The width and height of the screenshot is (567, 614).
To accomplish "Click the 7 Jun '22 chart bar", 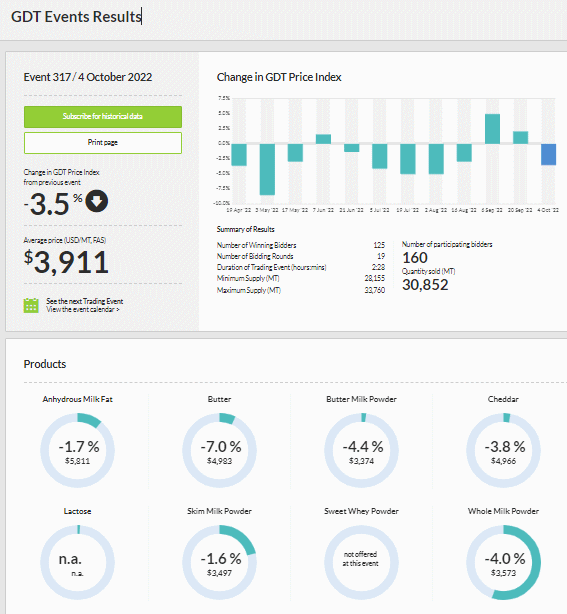I will (323, 139).
